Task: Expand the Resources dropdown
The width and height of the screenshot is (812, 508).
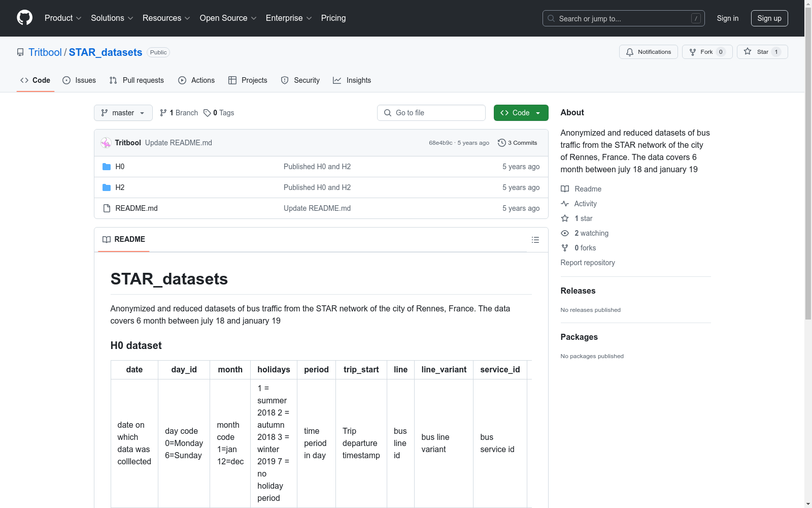Action: click(166, 18)
